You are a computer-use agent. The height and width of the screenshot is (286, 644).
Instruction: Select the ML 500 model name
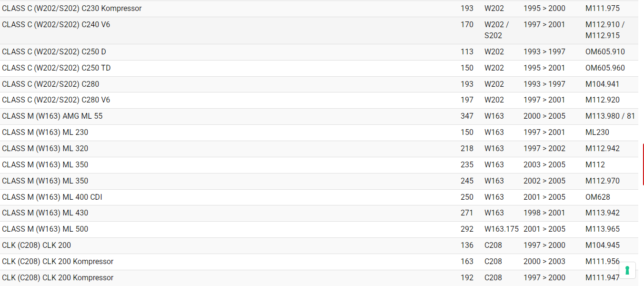[x=45, y=229]
